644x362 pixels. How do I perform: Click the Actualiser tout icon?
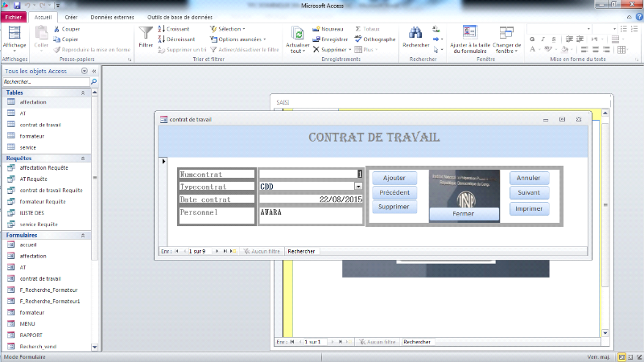[298, 34]
